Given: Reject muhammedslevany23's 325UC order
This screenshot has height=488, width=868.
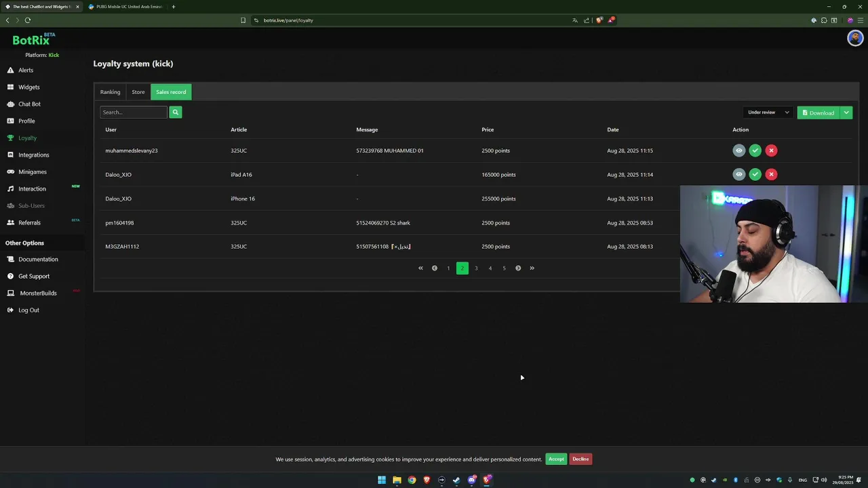Looking at the screenshot, I should click(x=771, y=150).
